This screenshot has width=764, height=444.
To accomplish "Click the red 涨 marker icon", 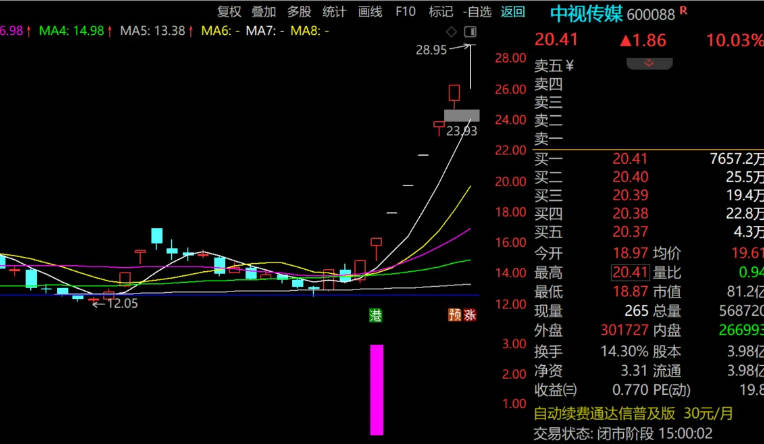I will point(470,315).
